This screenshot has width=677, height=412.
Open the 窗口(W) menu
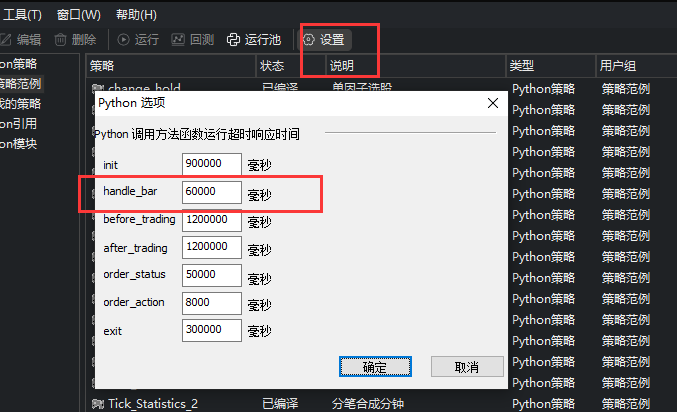click(x=79, y=15)
